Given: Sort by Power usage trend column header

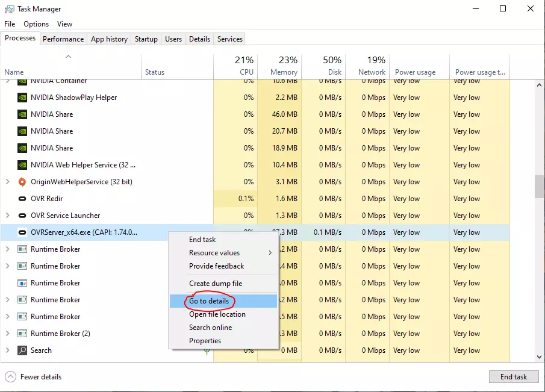Looking at the screenshot, I should pyautogui.click(x=479, y=66).
